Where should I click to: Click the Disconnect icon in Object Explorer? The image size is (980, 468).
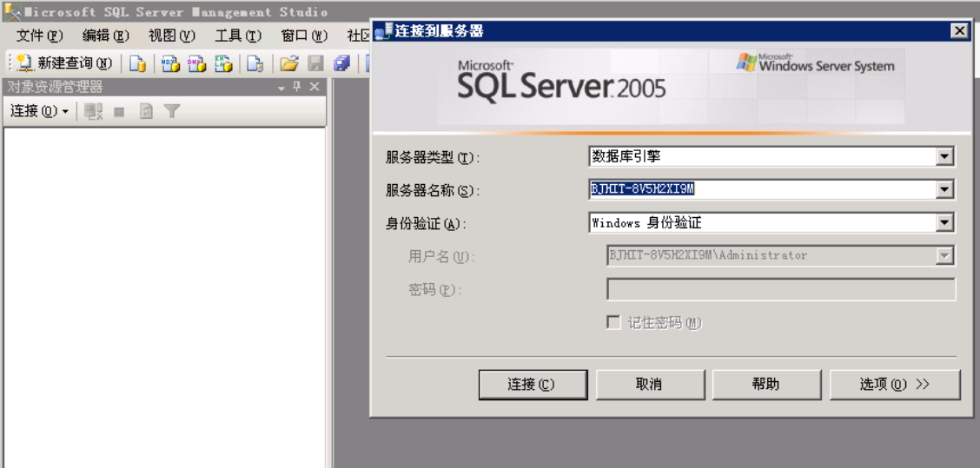tap(93, 111)
